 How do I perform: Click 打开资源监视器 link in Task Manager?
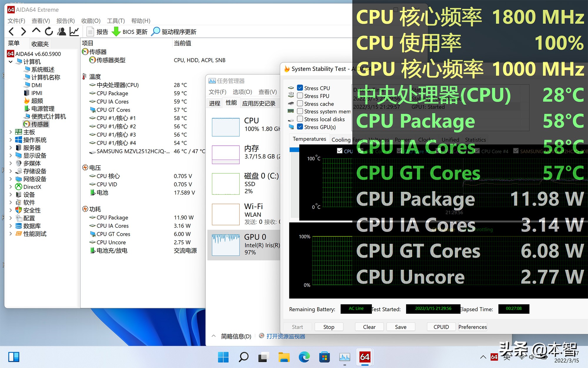pyautogui.click(x=286, y=336)
